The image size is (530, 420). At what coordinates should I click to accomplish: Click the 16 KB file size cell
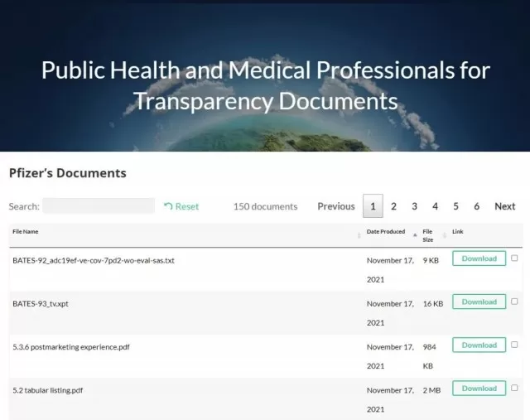pyautogui.click(x=433, y=304)
